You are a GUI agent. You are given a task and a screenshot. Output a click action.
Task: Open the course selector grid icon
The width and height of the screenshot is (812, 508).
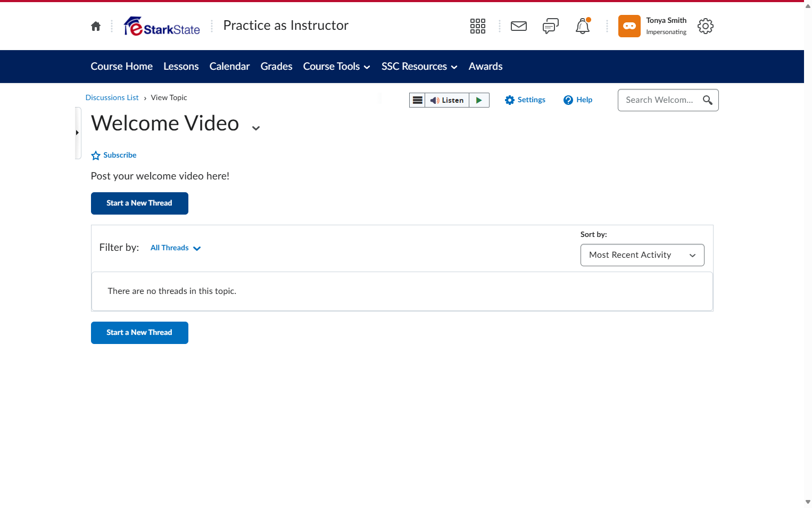[x=478, y=26]
